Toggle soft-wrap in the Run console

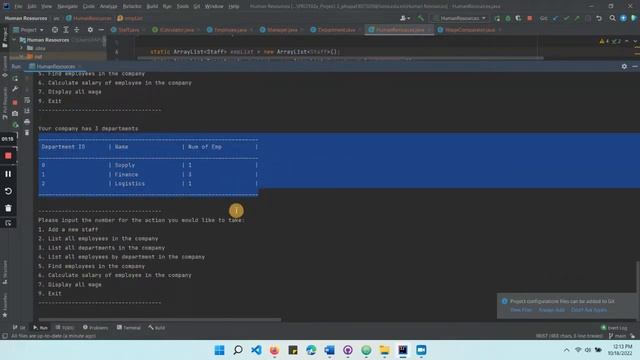click(x=27, y=100)
